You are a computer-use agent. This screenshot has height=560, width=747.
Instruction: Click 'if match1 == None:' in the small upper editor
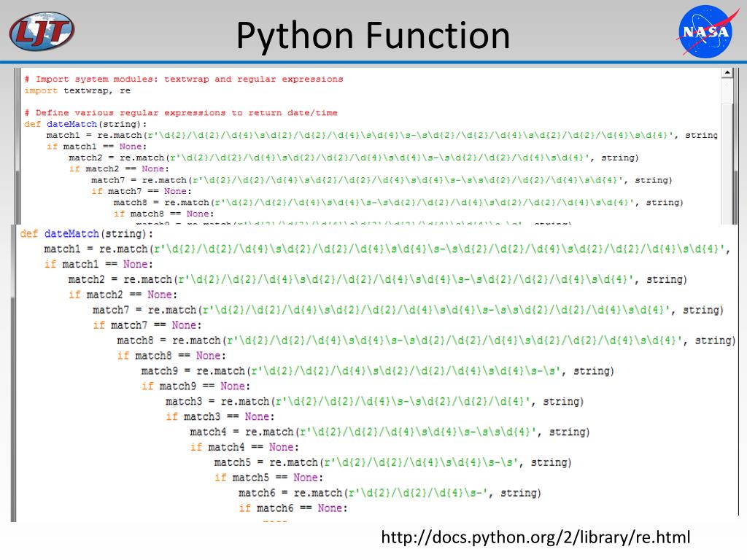click(97, 147)
